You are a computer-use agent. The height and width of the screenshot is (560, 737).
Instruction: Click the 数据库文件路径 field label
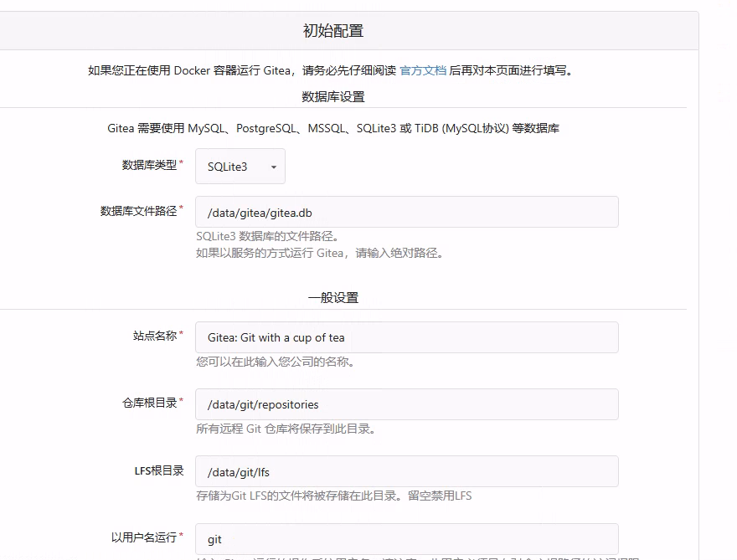[138, 211]
